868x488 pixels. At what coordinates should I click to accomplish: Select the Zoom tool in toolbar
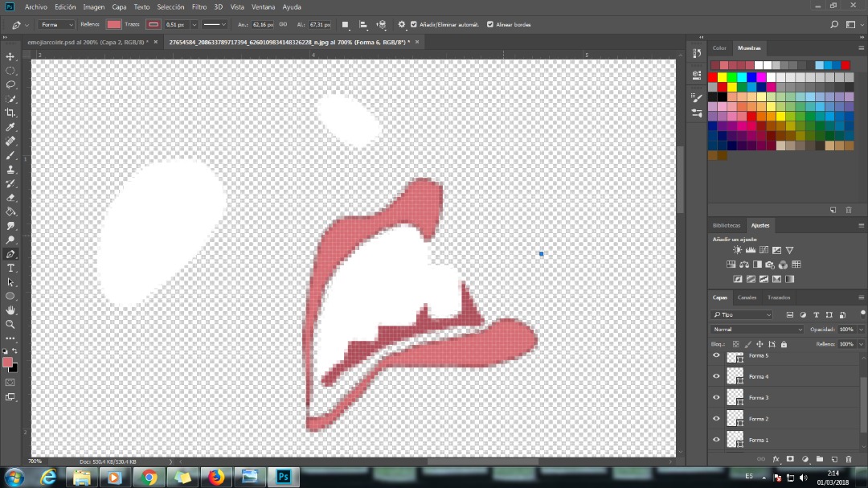click(10, 325)
